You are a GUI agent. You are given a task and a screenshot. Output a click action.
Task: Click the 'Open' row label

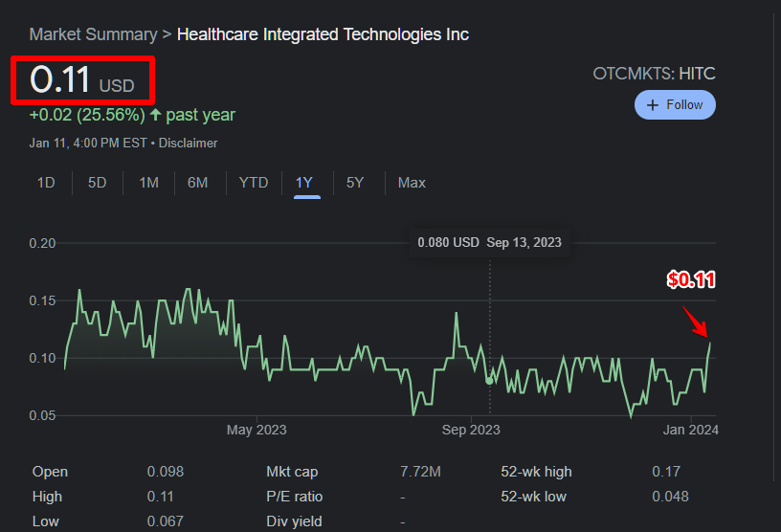click(50, 472)
